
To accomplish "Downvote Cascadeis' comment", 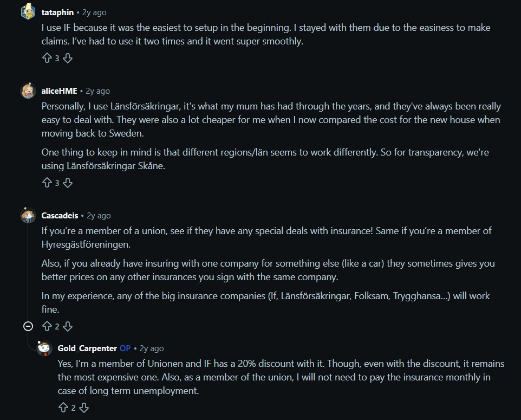I will (x=68, y=326).
